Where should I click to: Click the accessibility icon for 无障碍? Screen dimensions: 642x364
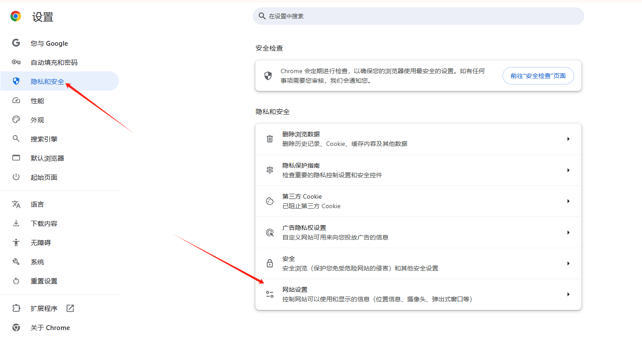click(16, 243)
